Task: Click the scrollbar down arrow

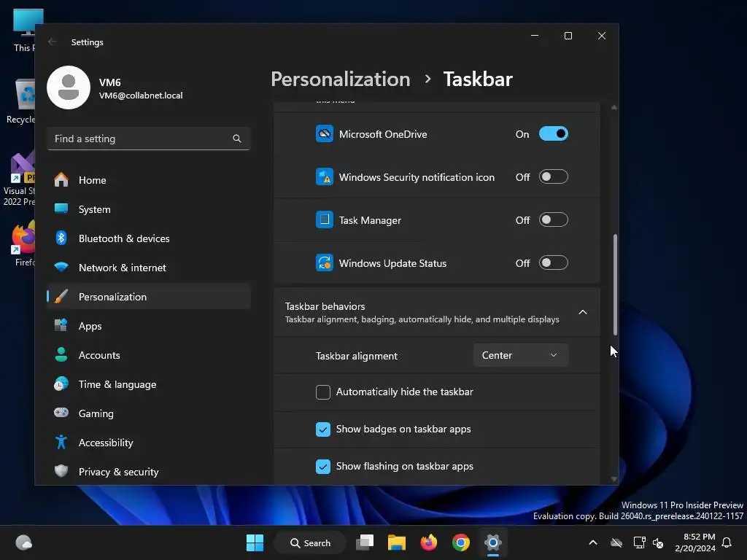Action: [614, 479]
